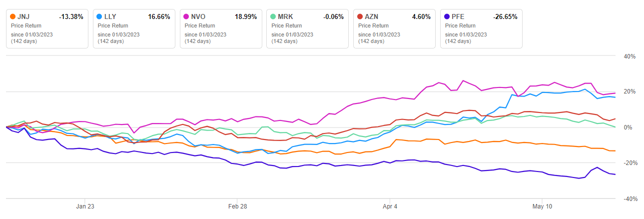Click NVO's 18.99% return value
Screen dimensions: 644x219
click(x=246, y=16)
